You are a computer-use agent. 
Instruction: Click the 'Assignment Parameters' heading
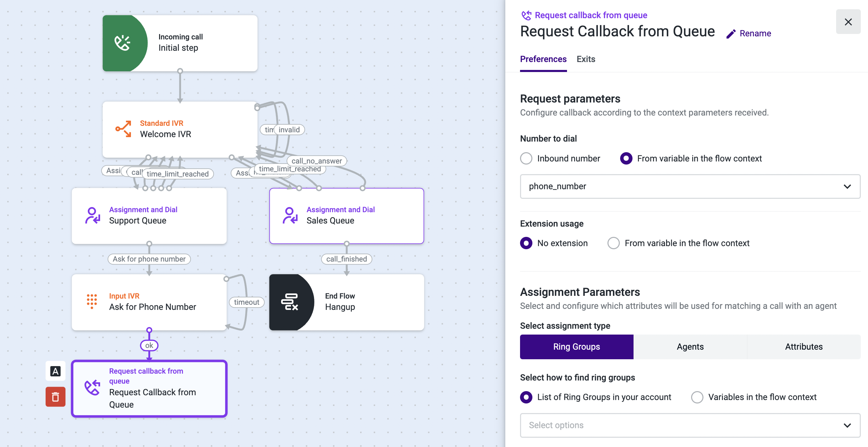[580, 292]
